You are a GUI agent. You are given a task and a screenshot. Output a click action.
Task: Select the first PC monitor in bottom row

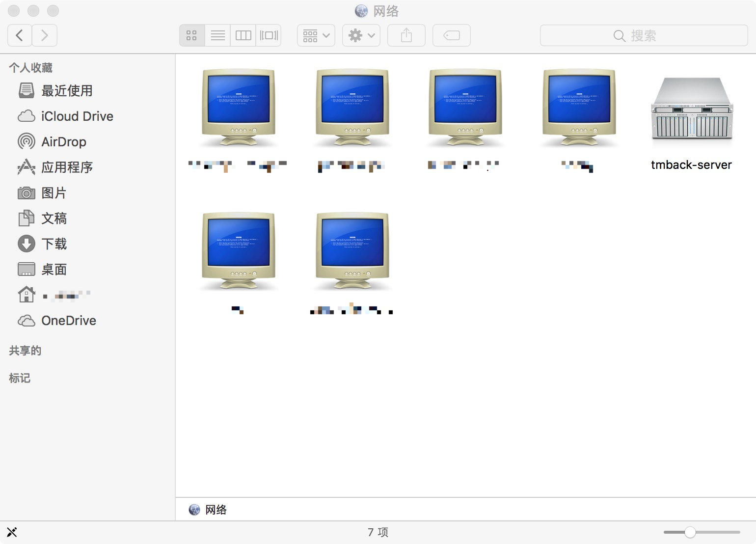(x=239, y=251)
